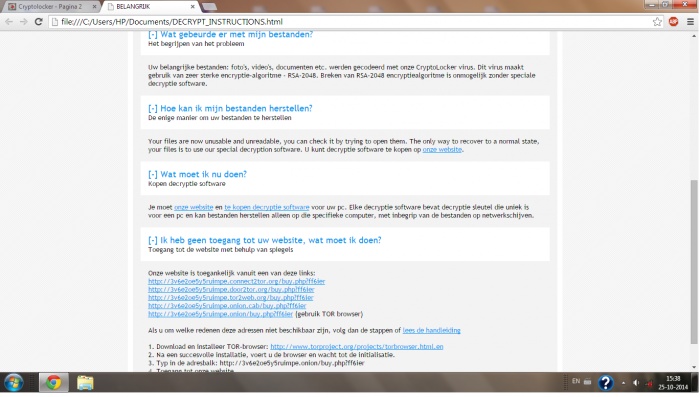Show hidden tray icons arrow
This screenshot has height=397, width=700.
click(623, 383)
